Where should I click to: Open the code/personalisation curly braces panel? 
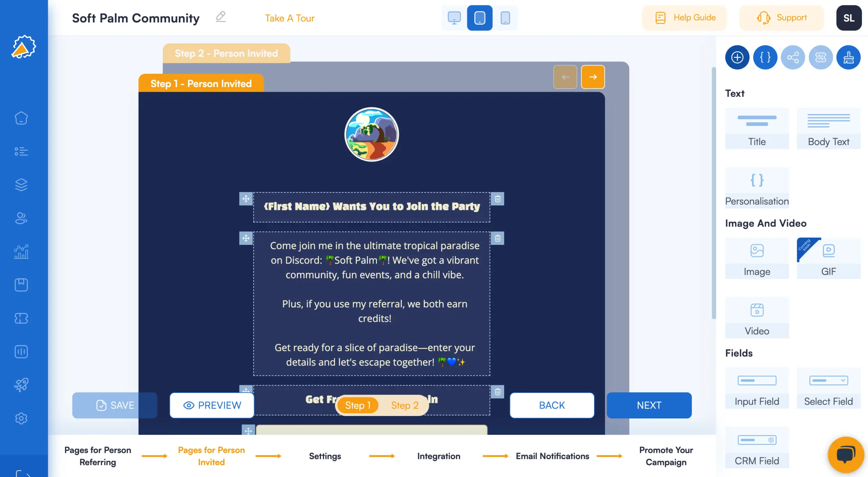(x=765, y=57)
